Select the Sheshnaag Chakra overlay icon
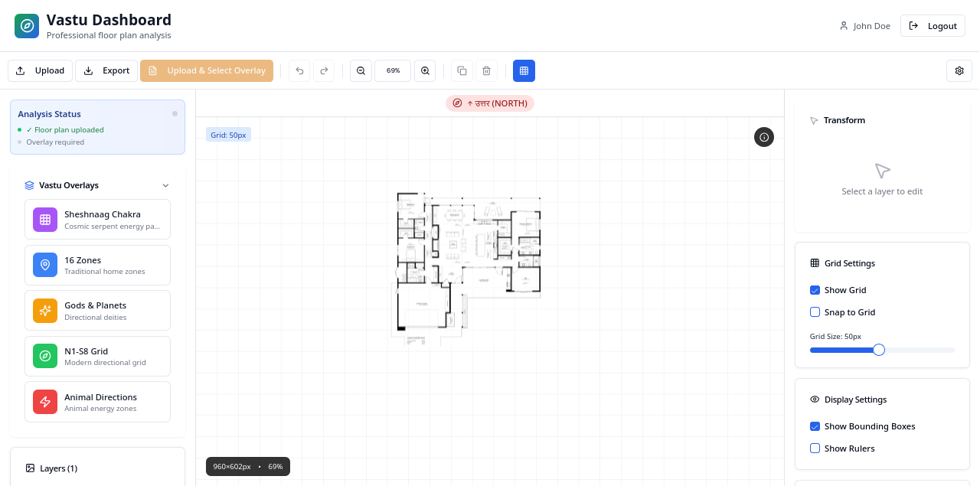This screenshot has width=980, height=486. click(44, 220)
